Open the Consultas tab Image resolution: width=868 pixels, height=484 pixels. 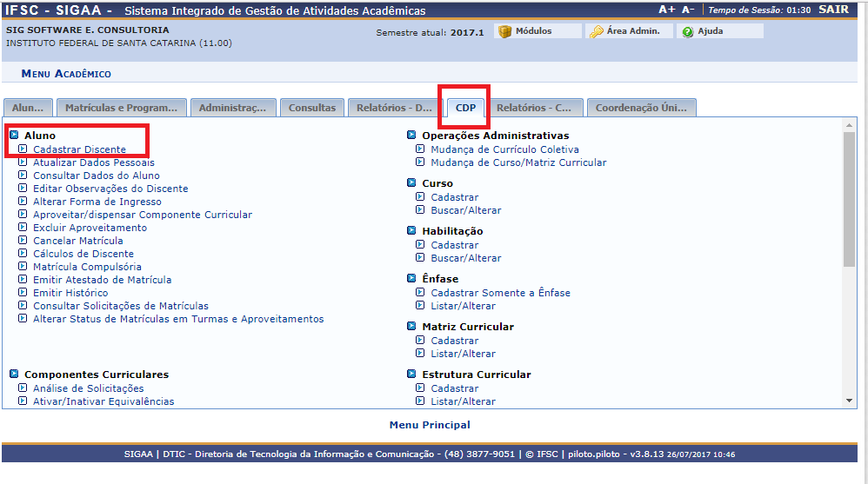click(311, 108)
